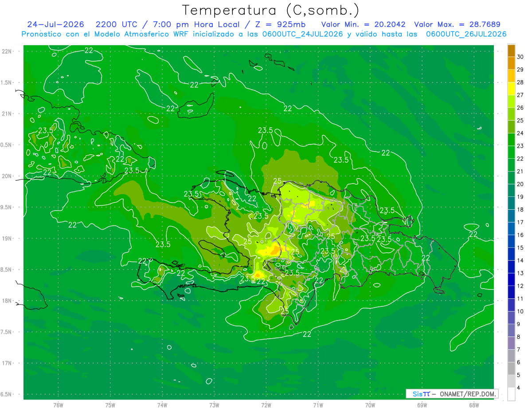Click the title 'Temperatura (C,somb.)'

271,10
